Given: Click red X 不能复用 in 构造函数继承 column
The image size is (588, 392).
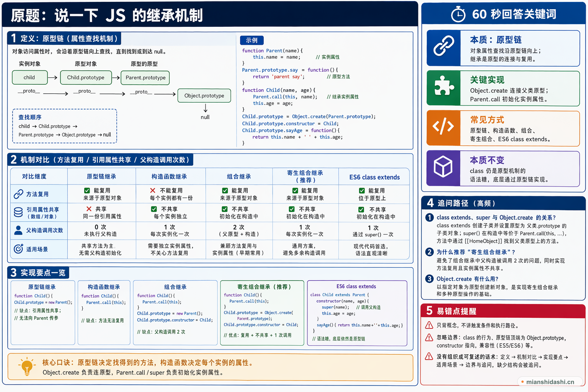Looking at the screenshot, I should point(153,190).
